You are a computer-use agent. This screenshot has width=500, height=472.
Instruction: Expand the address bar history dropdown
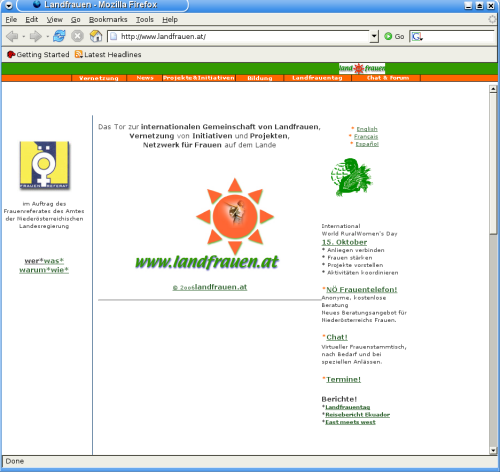click(x=374, y=36)
